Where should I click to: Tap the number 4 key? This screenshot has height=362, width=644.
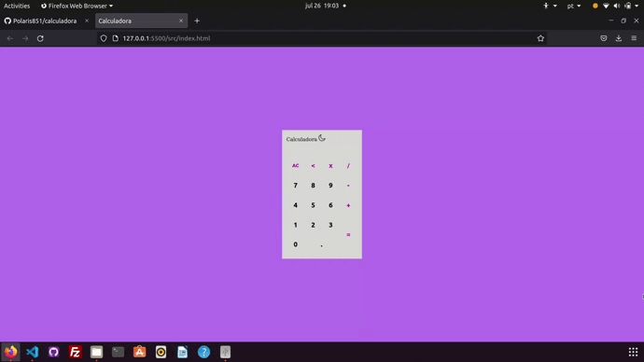click(295, 205)
